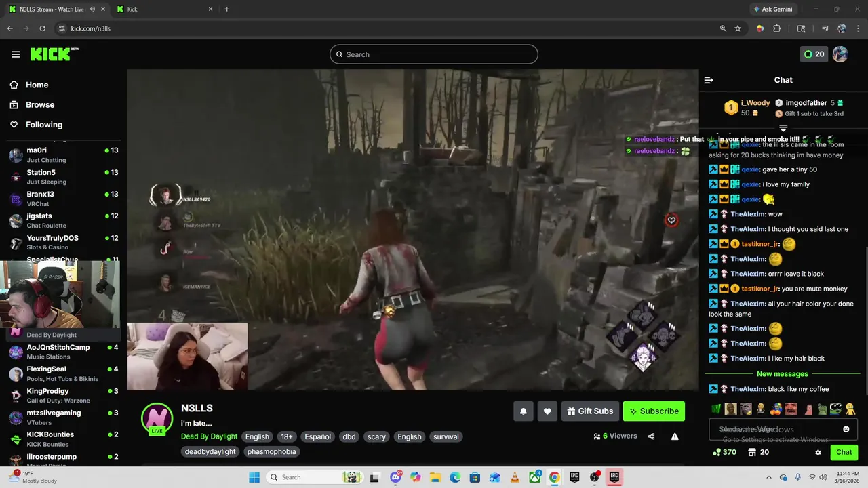Screen dimensions: 868x488
Task: Open VLC from the taskbar
Action: tap(515, 477)
